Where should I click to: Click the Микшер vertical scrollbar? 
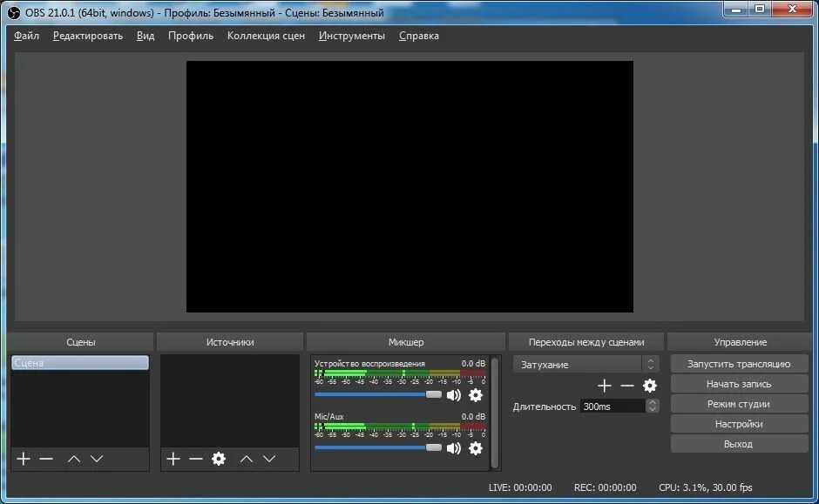(495, 413)
